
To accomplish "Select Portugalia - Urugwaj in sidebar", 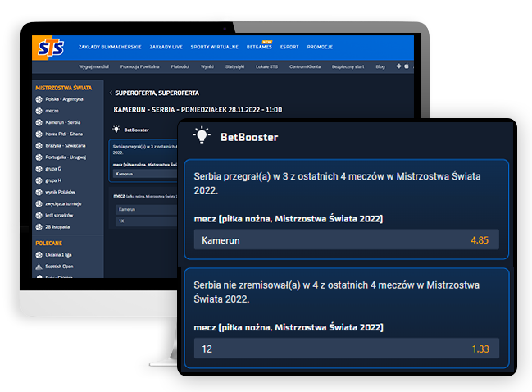I will [66, 157].
